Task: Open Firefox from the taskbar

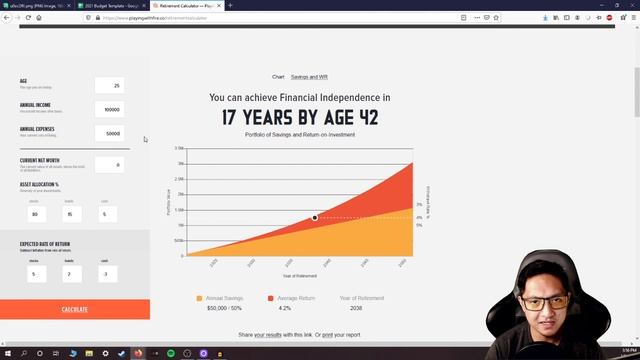Action: click(138, 353)
